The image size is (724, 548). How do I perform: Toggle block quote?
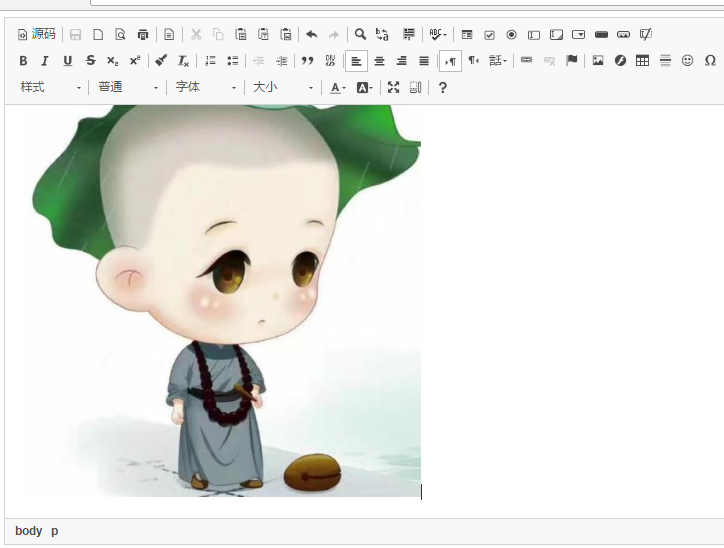308,61
